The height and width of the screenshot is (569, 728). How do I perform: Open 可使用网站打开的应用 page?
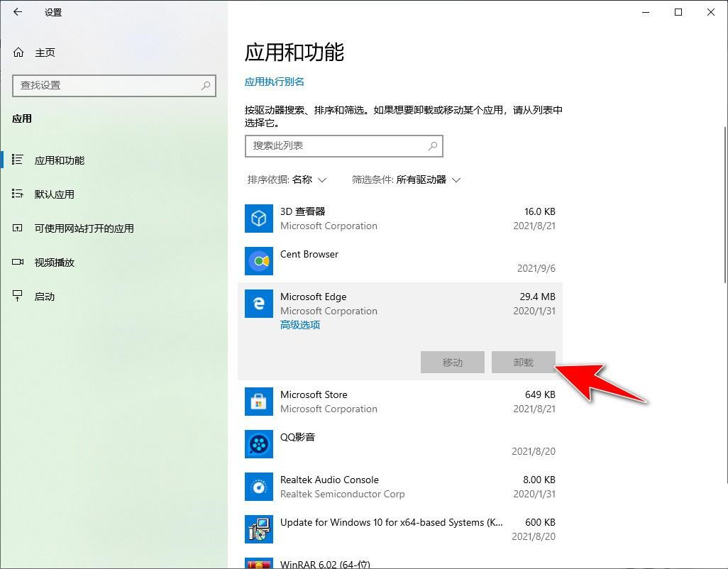(84, 228)
